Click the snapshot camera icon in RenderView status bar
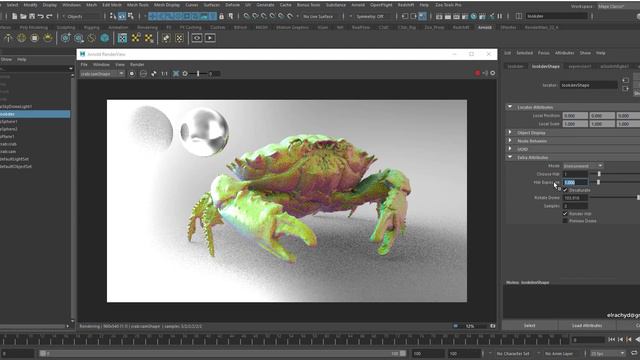Image resolution: width=640 pixels, height=360 pixels. pyautogui.click(x=493, y=326)
